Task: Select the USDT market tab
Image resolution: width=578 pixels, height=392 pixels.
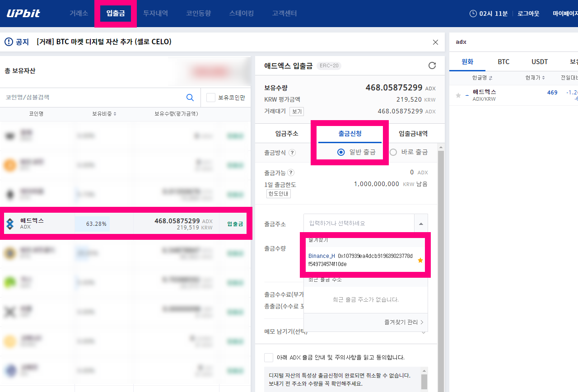Action: [540, 62]
